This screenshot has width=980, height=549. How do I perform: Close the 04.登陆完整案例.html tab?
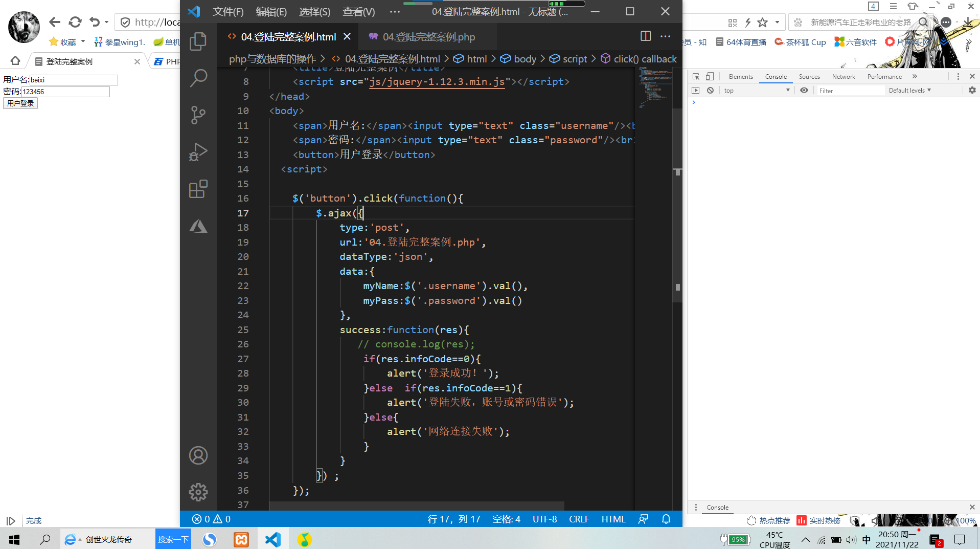coord(347,37)
